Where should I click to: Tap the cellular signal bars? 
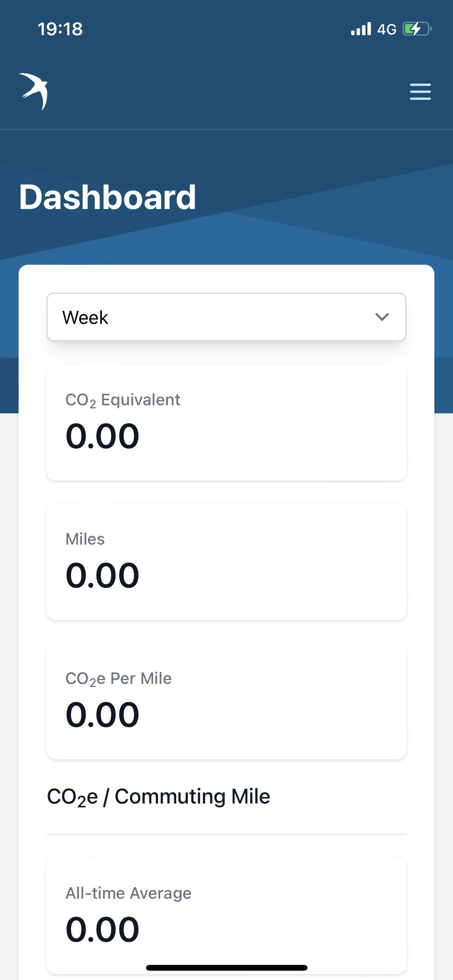(x=361, y=29)
